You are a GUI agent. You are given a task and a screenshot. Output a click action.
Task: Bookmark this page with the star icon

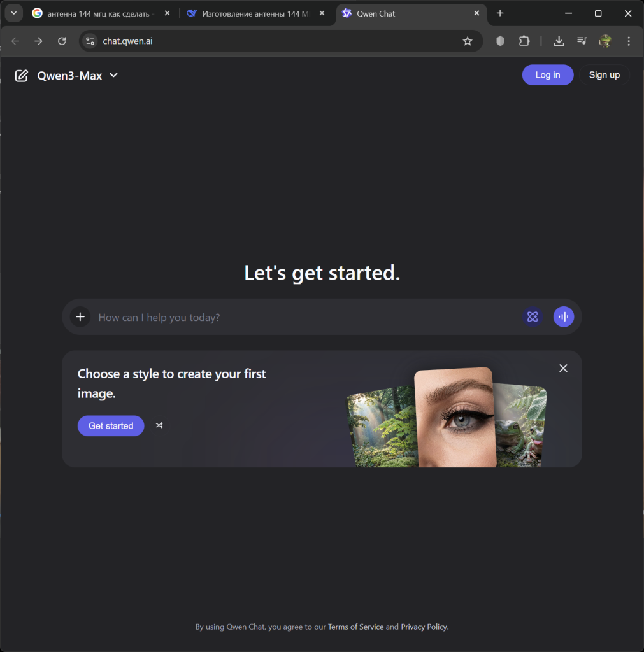click(468, 41)
